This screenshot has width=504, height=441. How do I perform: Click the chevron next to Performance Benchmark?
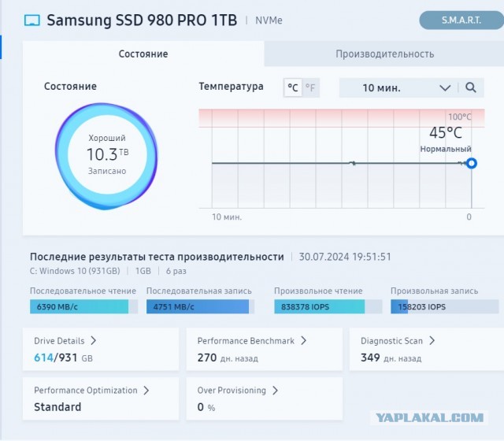point(303,340)
